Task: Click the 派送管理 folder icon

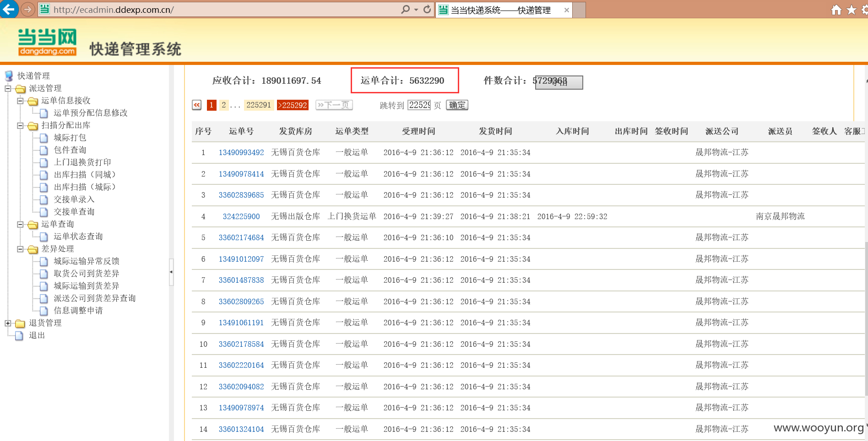Action: (x=21, y=88)
